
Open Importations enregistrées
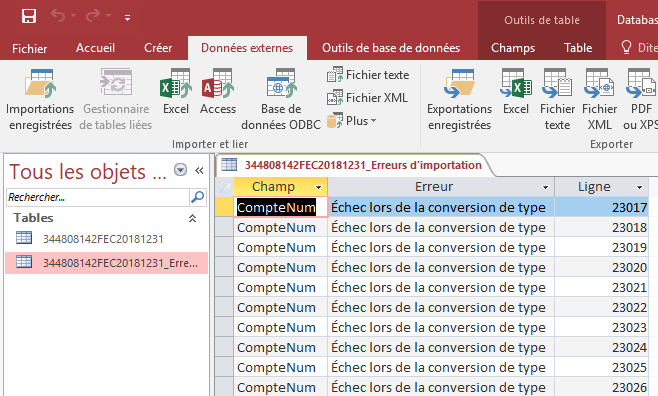(x=40, y=100)
